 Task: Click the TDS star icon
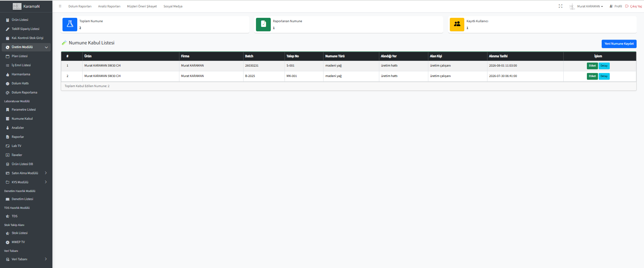[x=8, y=217]
